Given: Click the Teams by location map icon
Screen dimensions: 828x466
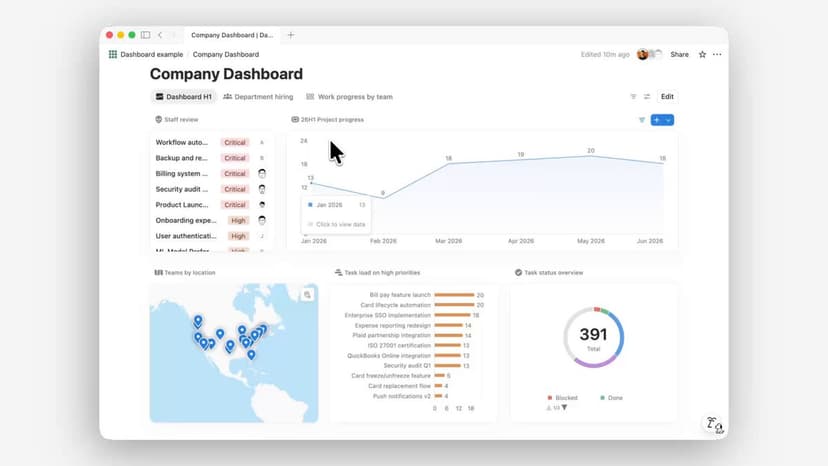Looking at the screenshot, I should 158,273.
